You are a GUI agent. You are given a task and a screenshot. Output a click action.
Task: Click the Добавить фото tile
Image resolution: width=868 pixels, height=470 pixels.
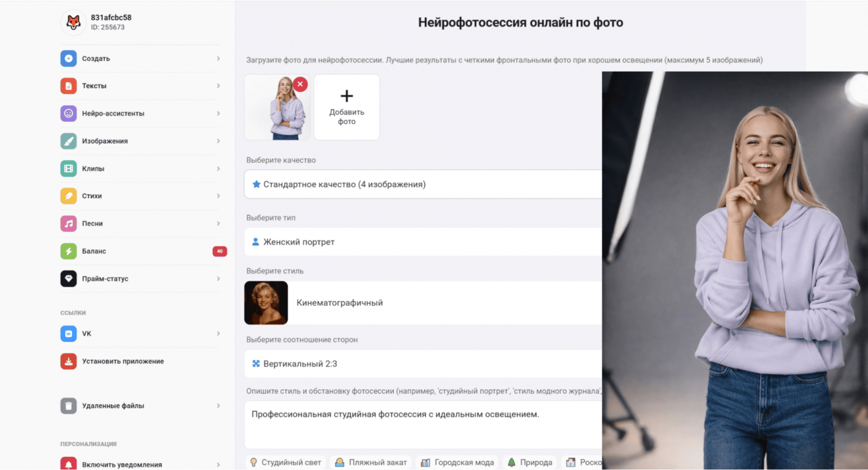point(347,107)
